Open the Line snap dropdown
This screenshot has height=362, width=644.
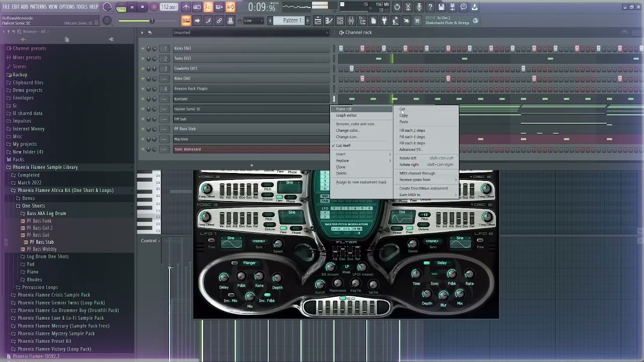[254, 21]
